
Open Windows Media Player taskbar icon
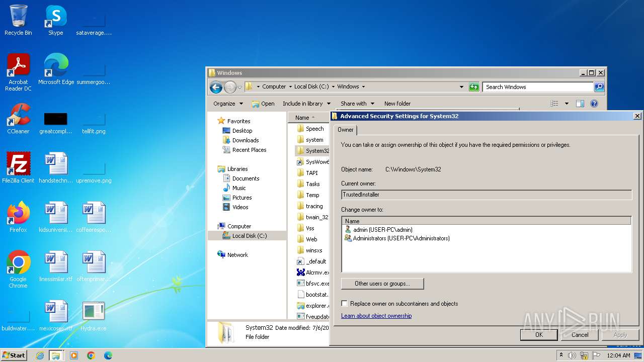74,355
